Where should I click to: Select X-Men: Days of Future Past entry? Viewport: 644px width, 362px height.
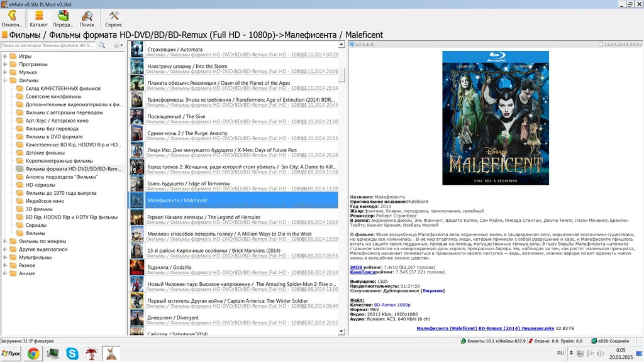pos(235,150)
